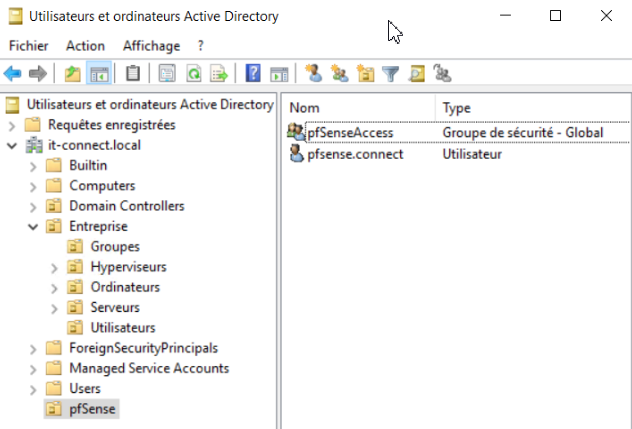Expand the Hyperviseurs OU
632x429 pixels.
tap(54, 268)
